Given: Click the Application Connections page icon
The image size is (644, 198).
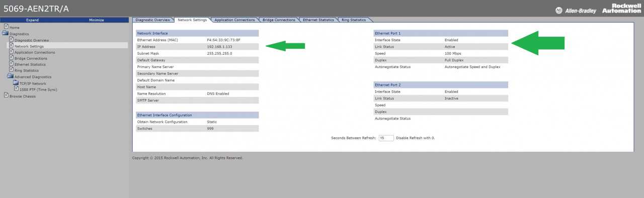Looking at the screenshot, I should tap(11, 52).
